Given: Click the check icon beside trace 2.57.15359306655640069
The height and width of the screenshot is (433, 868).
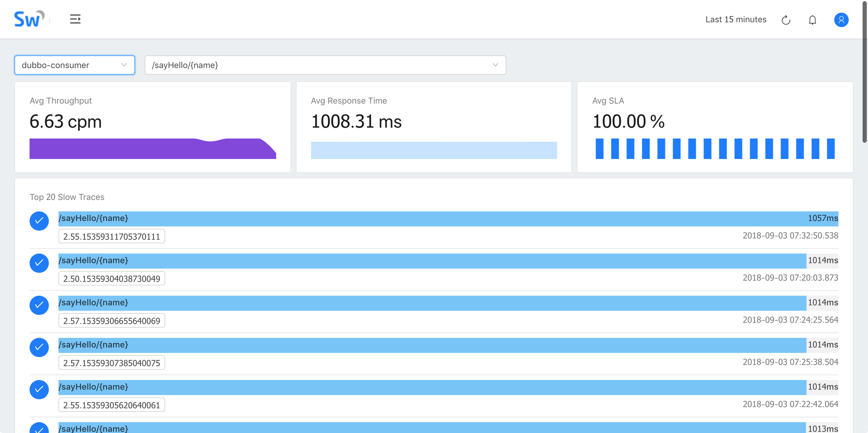Looking at the screenshot, I should click(x=39, y=305).
